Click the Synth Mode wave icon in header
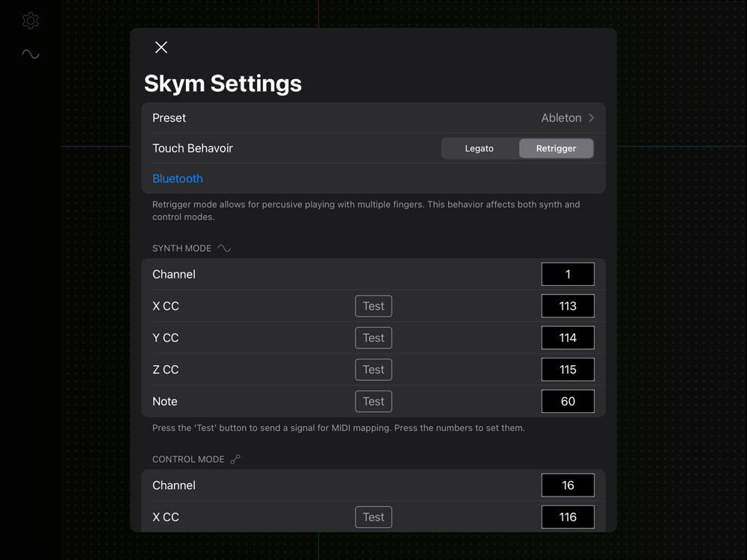The width and height of the screenshot is (747, 560). [x=224, y=248]
